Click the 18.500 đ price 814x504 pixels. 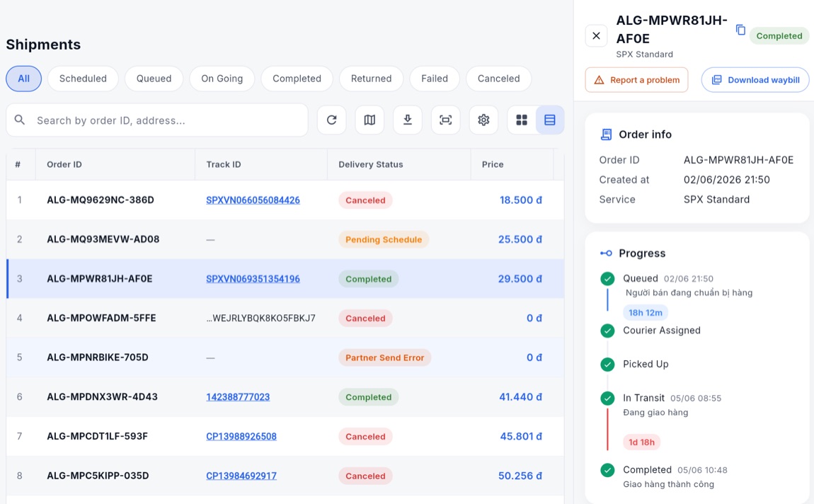point(521,200)
